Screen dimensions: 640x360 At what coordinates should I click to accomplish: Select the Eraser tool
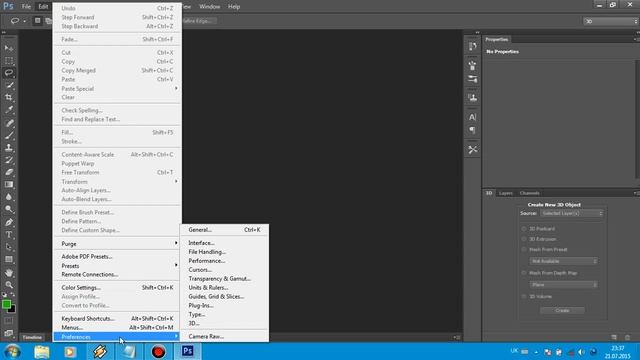point(9,172)
